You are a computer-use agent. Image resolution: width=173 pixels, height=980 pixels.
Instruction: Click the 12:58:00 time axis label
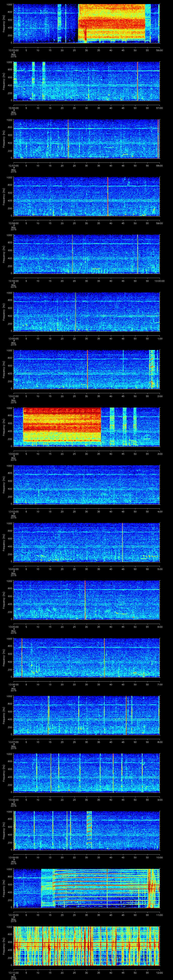click(14, 223)
